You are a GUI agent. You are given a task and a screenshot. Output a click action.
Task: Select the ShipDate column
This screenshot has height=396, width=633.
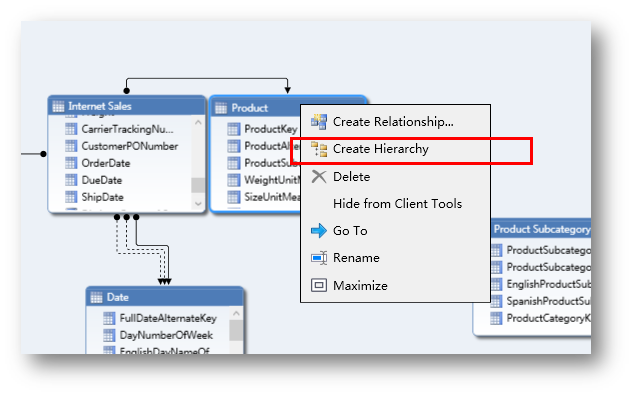click(x=103, y=197)
